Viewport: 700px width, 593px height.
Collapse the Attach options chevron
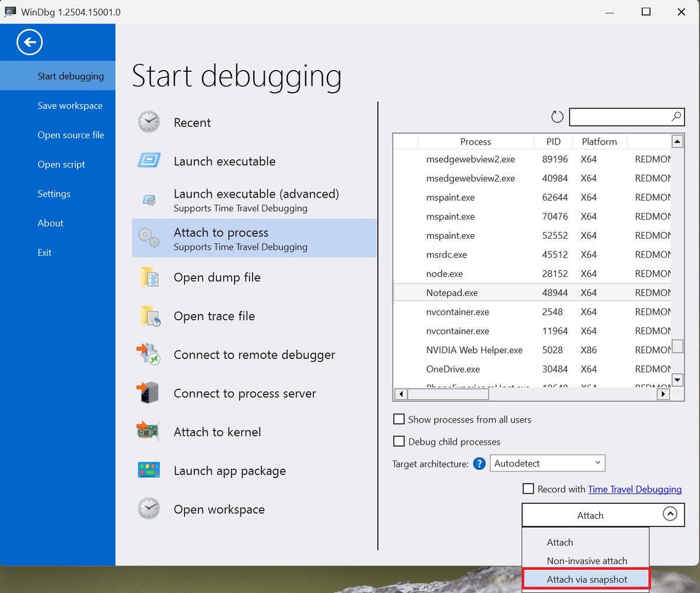click(x=670, y=514)
